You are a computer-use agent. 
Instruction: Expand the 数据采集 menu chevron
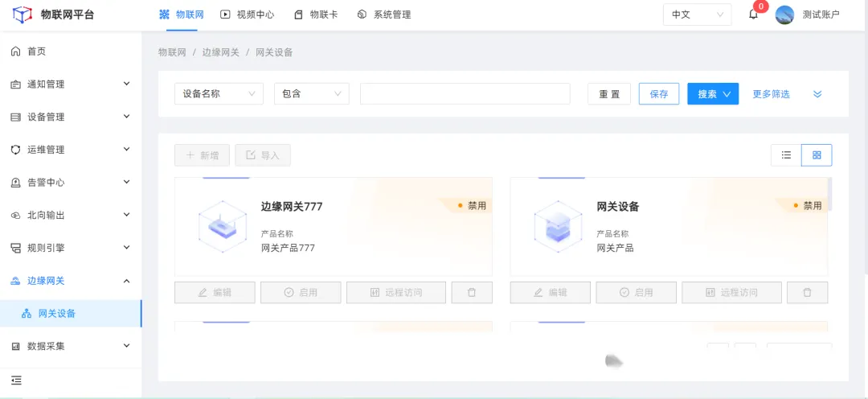pyautogui.click(x=127, y=346)
